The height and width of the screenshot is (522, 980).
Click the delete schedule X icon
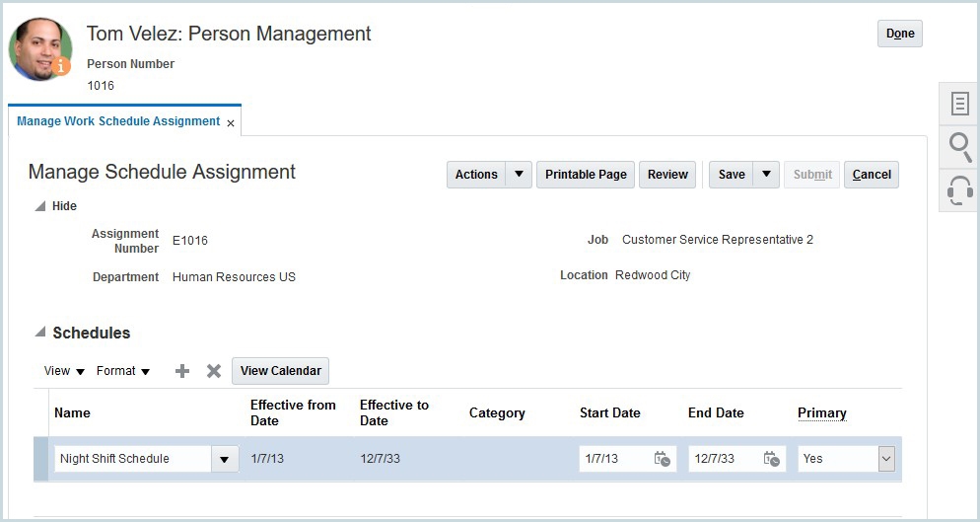coord(213,371)
